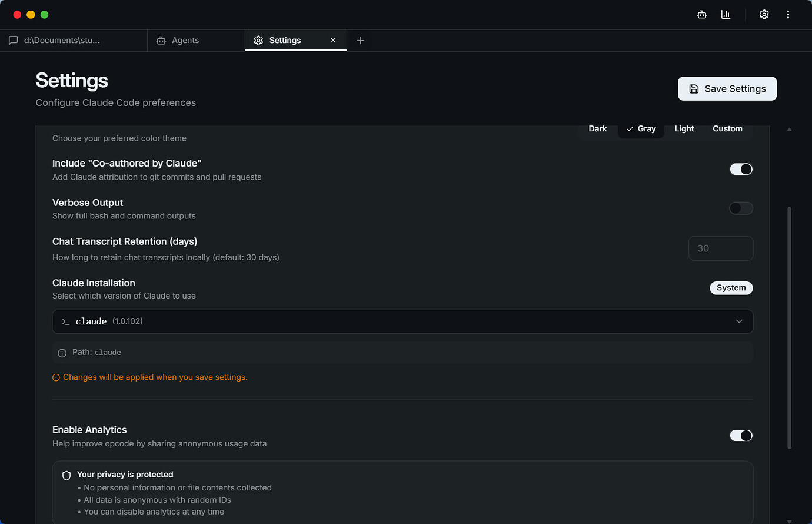Switch to the d:\Documents chat tab
The height and width of the screenshot is (524, 812).
[74, 40]
